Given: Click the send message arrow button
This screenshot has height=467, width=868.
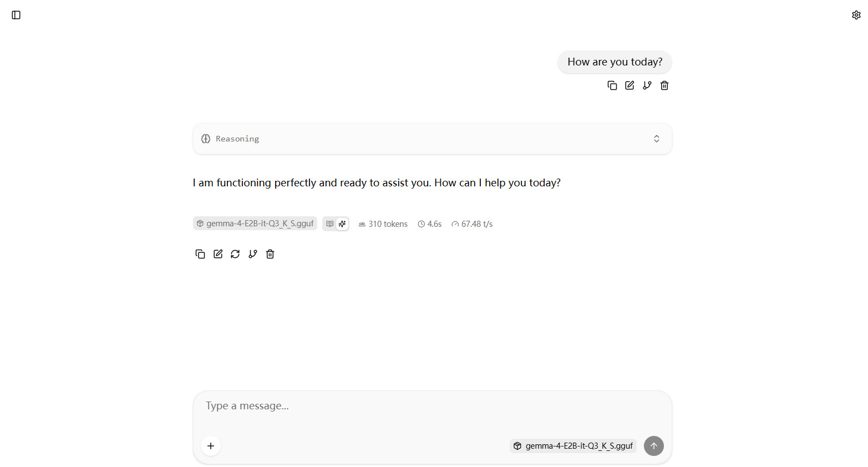Looking at the screenshot, I should (x=654, y=446).
